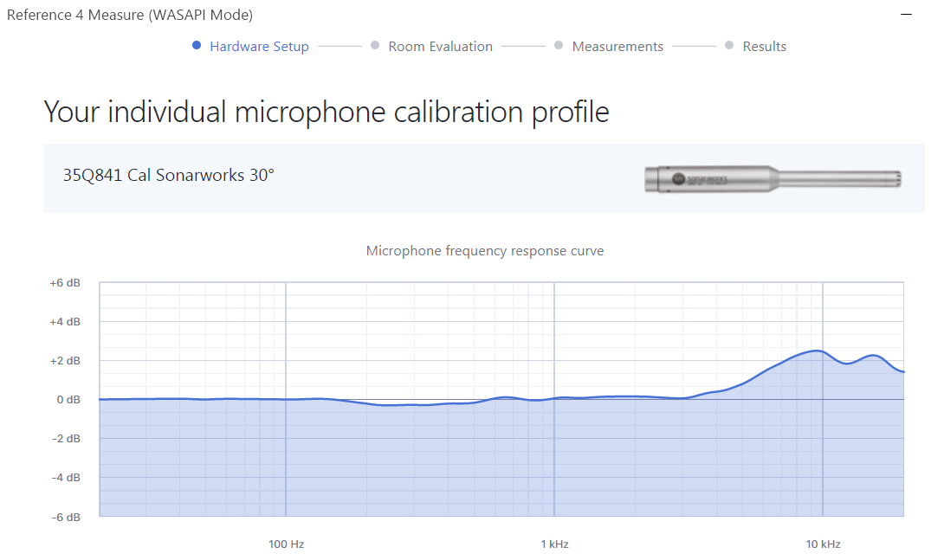The image size is (944, 560).
Task: Click the grey Room Evaluation step dot
Action: point(375,46)
